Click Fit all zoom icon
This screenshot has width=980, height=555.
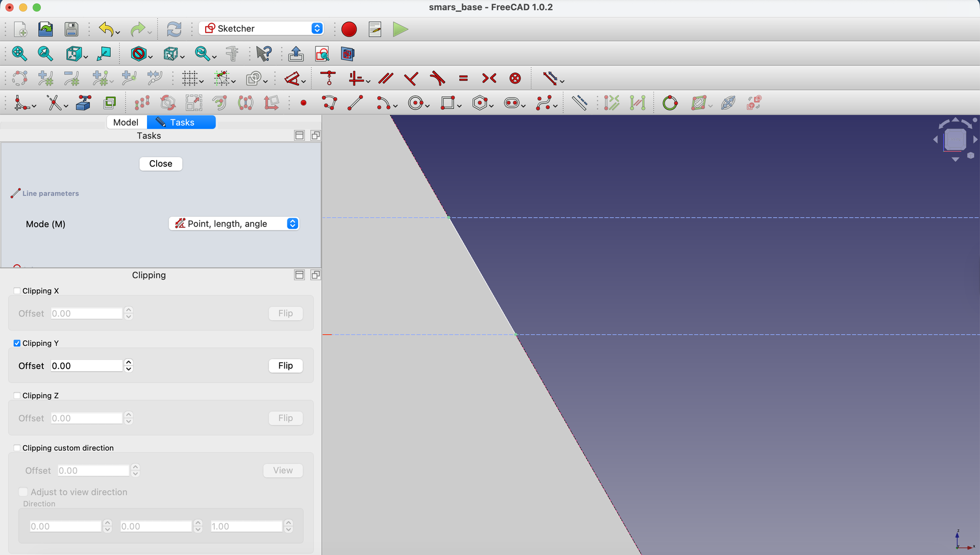pyautogui.click(x=19, y=54)
